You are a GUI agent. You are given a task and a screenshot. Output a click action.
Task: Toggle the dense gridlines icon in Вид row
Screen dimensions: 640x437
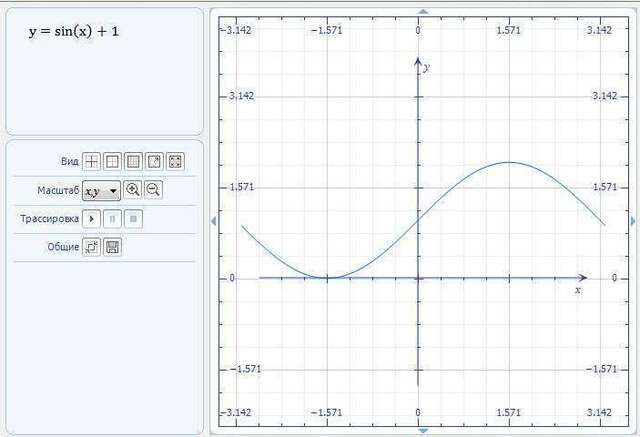pos(133,162)
